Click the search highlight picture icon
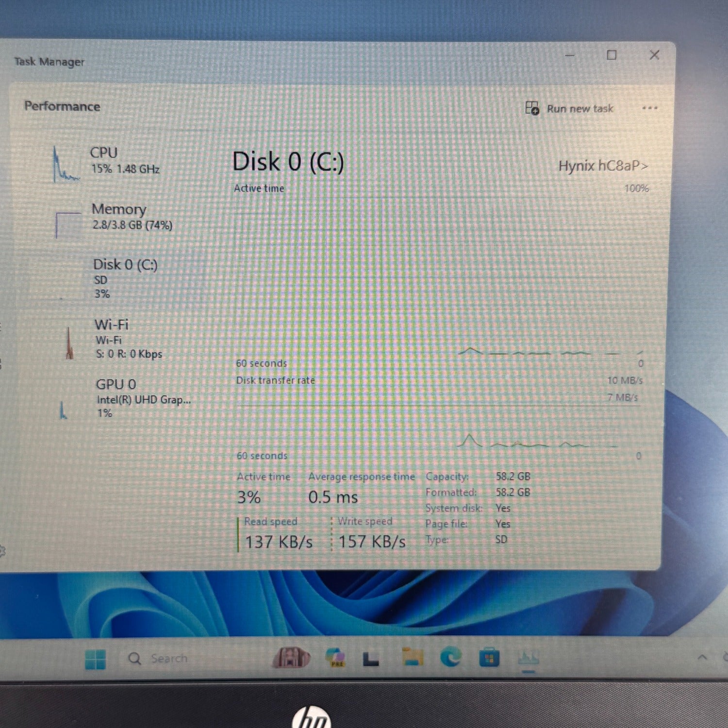Screen dimensions: 728x728 click(x=291, y=658)
